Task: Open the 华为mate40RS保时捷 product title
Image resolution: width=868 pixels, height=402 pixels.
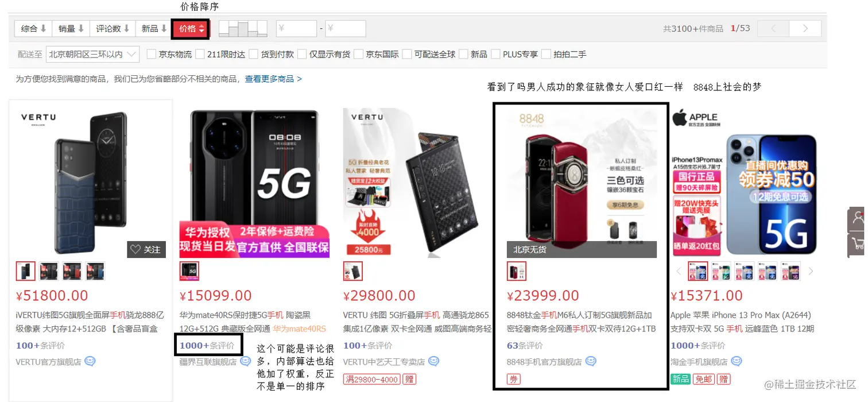Action: (x=253, y=322)
